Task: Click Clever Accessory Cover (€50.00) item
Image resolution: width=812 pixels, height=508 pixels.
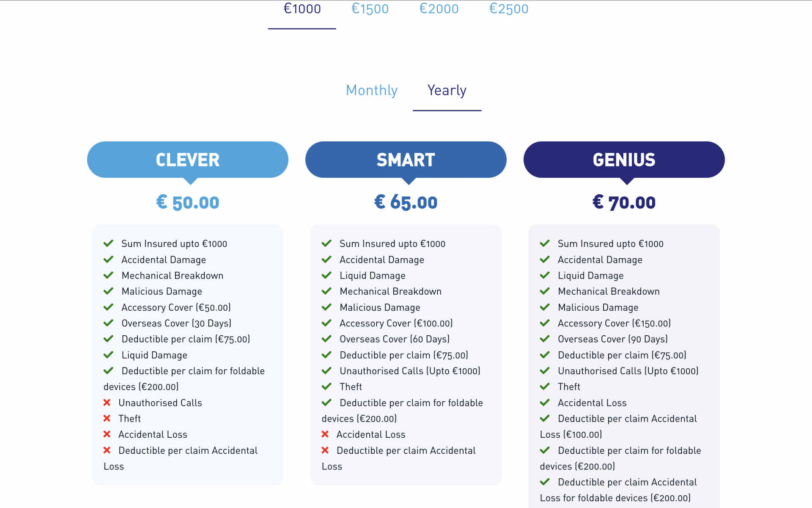Action: click(x=176, y=307)
